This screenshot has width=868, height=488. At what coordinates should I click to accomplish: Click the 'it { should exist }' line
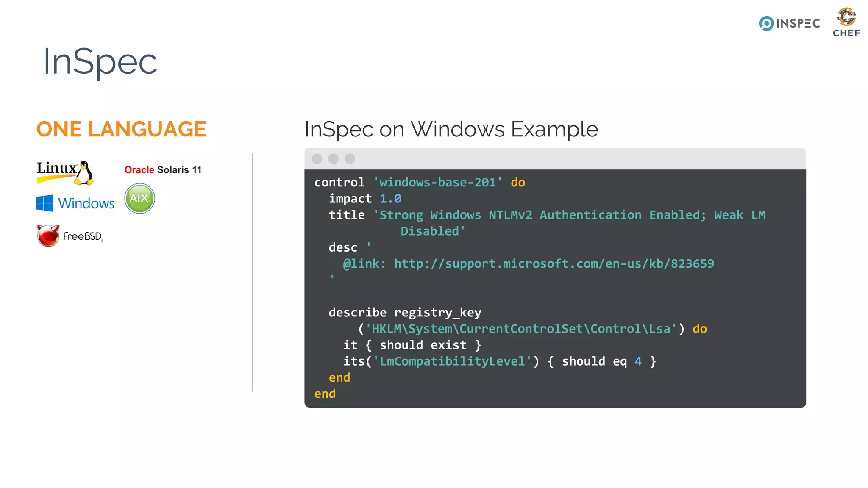pos(412,345)
